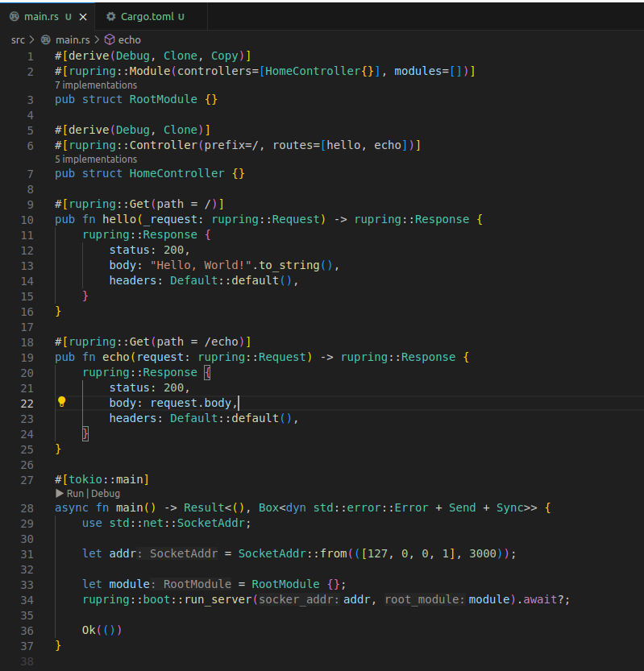This screenshot has width=644, height=671.
Task: Click the lightbulb code action icon
Action: (61, 402)
